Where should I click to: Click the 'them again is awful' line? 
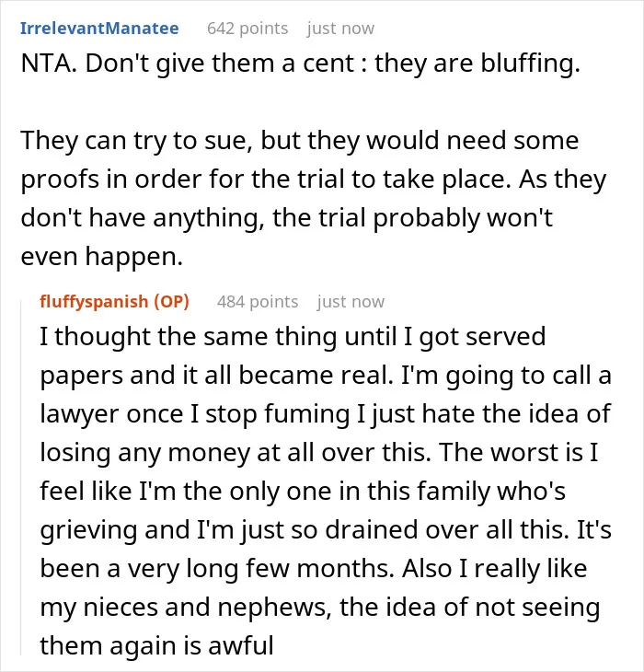tap(156, 646)
